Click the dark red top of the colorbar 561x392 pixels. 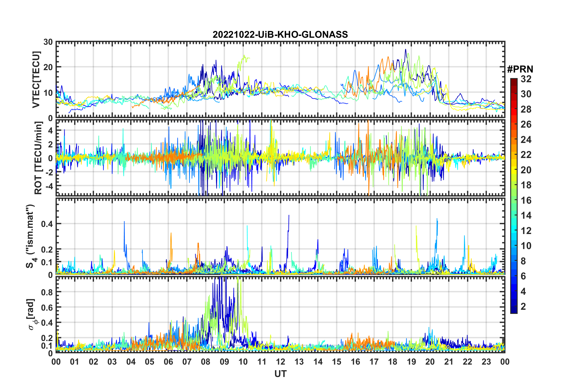514,81
